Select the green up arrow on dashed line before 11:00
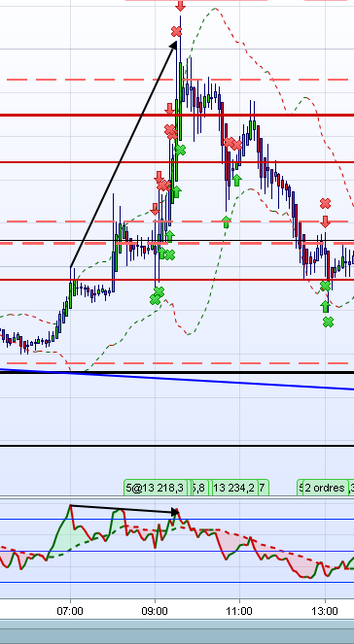Image resolution: width=354 pixels, height=644 pixels. 227,221
